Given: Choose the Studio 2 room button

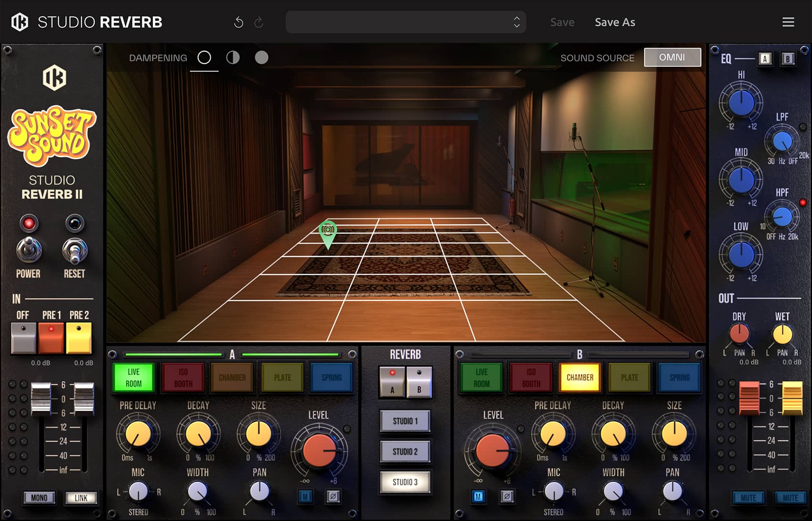Looking at the screenshot, I should pos(405,451).
